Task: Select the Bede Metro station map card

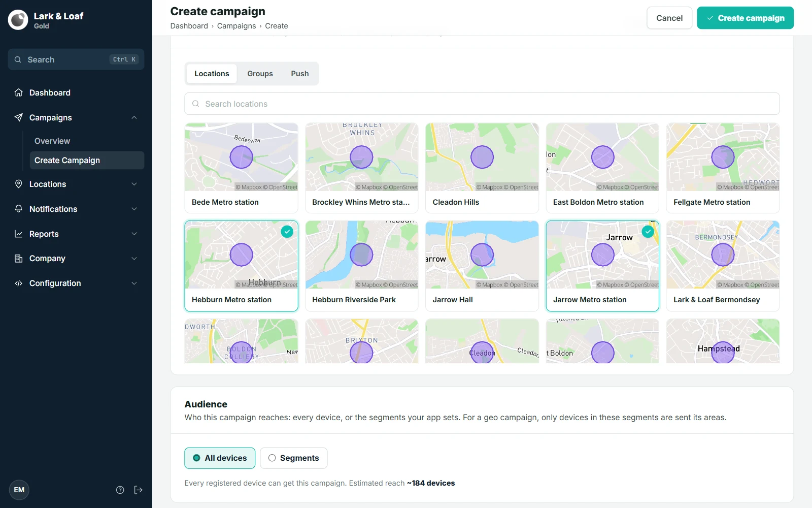Action: 241,168
